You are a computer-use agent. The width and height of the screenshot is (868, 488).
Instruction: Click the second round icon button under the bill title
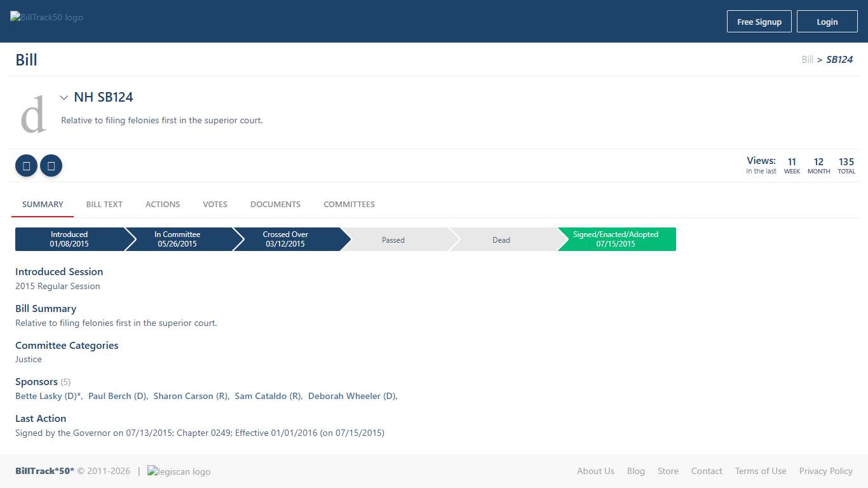[51, 166]
